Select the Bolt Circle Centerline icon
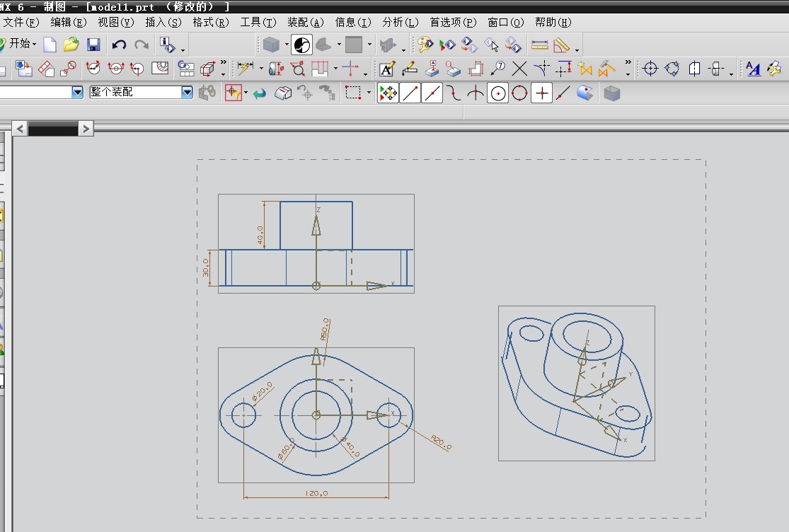789x532 pixels. tap(672, 69)
